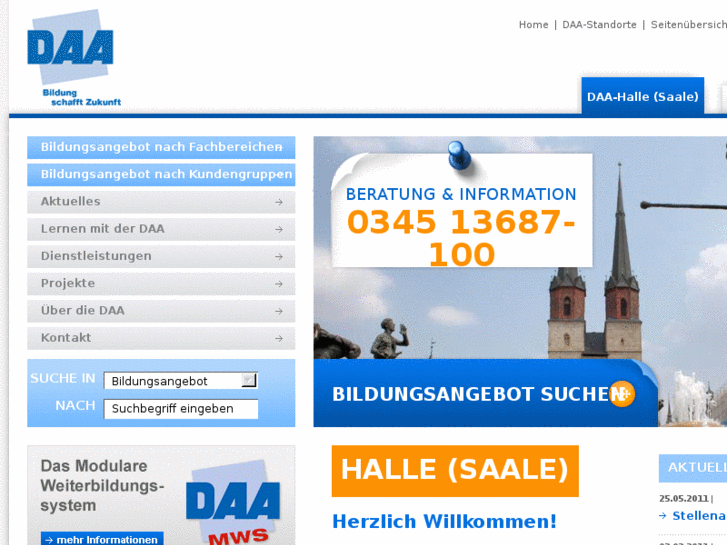Open Bildungsangebot nach Kundengruppen menu
The image size is (727, 545).
[161, 175]
